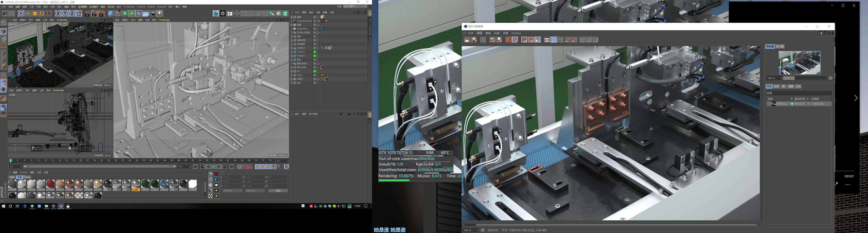Click the 应用 apply button in coordinates panel
Screen dimensions: 868x233
click(278, 191)
